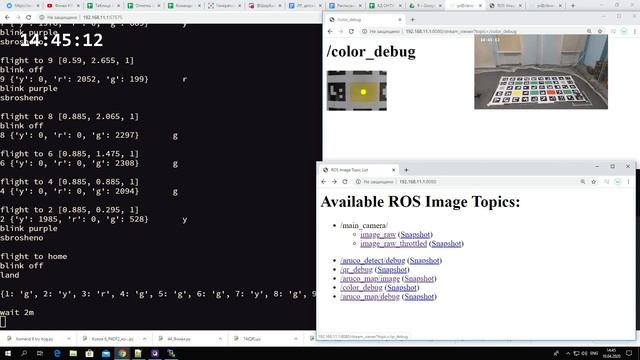This screenshot has width=640, height=360.
Task: Show hidden system tray icons
Action: tap(568, 353)
